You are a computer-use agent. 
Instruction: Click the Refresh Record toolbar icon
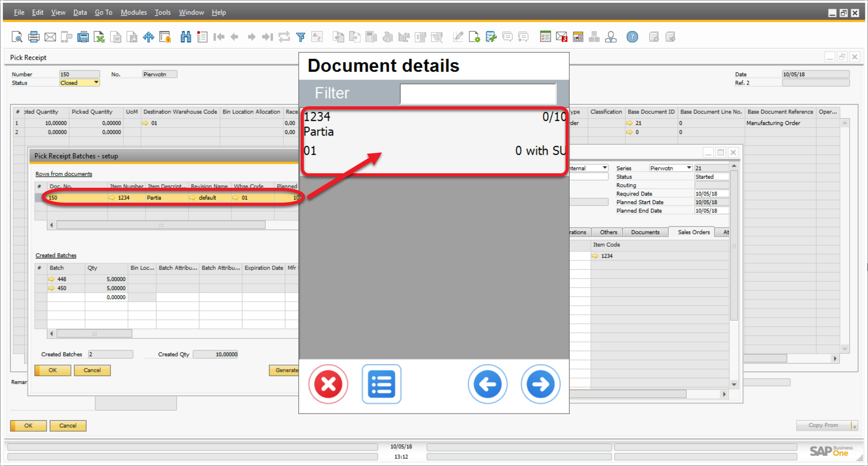coord(284,37)
